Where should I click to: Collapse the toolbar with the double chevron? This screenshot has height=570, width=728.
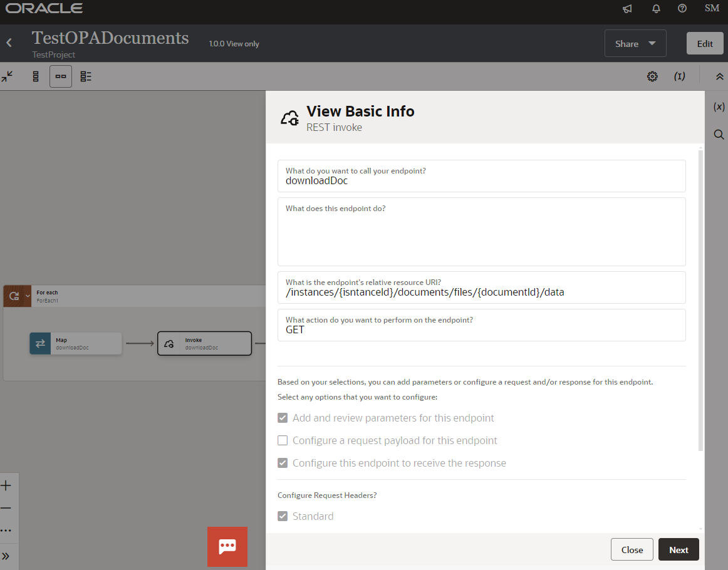[719, 76]
